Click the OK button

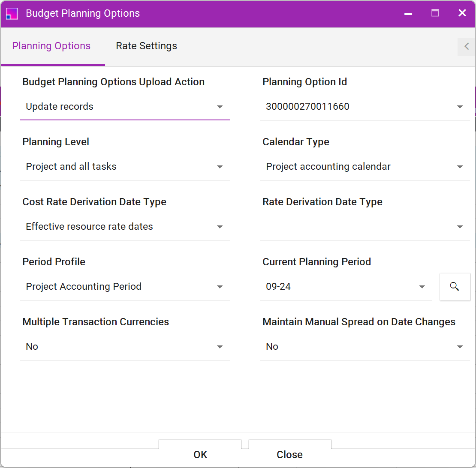(x=200, y=454)
